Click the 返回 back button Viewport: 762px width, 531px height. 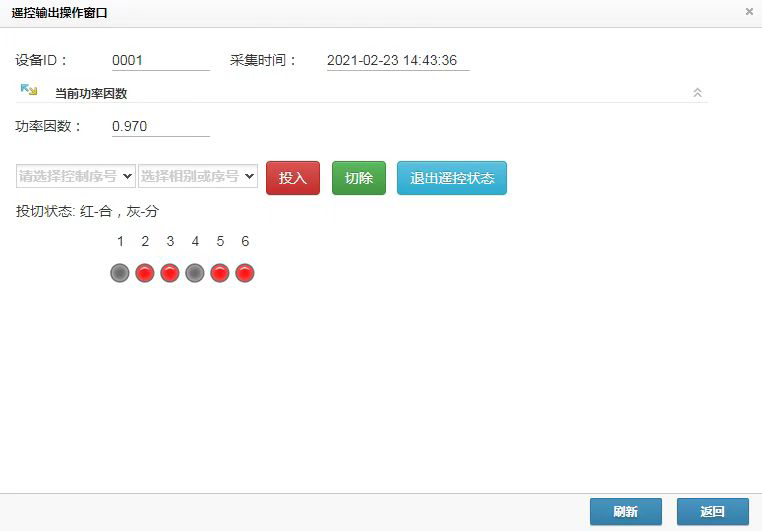point(712,511)
